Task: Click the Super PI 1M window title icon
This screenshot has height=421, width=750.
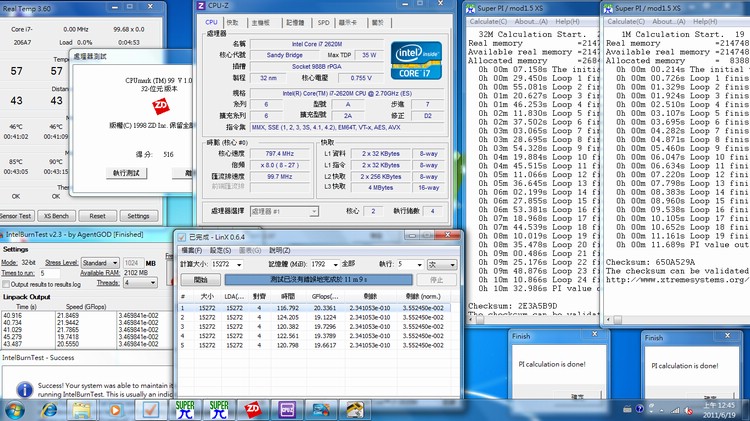Action: tap(608, 8)
